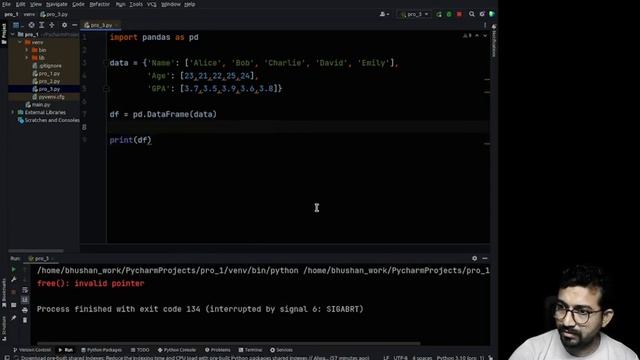Click editor warnings indicator widget

pyautogui.click(x=467, y=36)
